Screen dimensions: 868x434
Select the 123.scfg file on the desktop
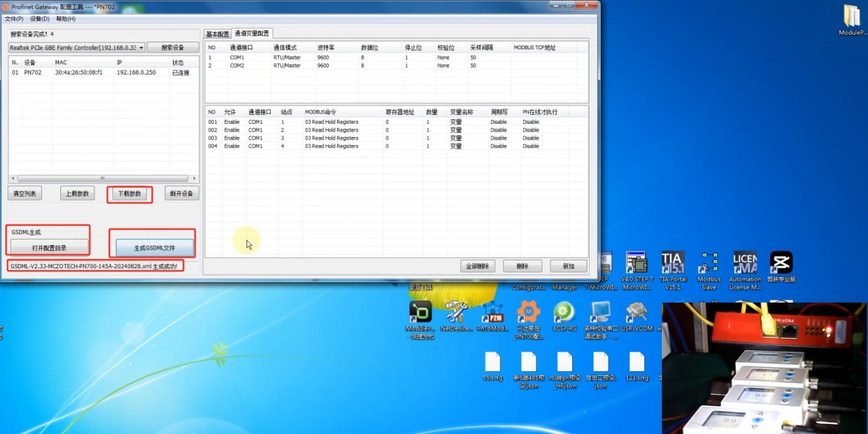[x=637, y=366]
